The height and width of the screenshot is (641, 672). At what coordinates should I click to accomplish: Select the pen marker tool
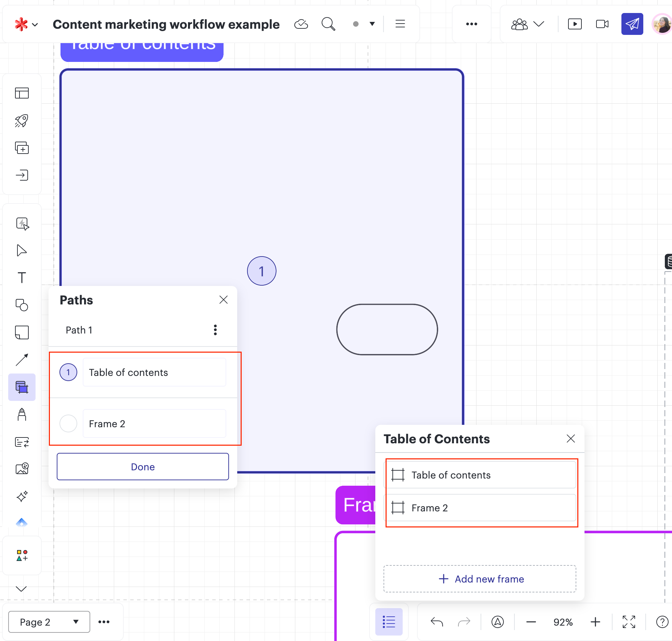tap(22, 415)
